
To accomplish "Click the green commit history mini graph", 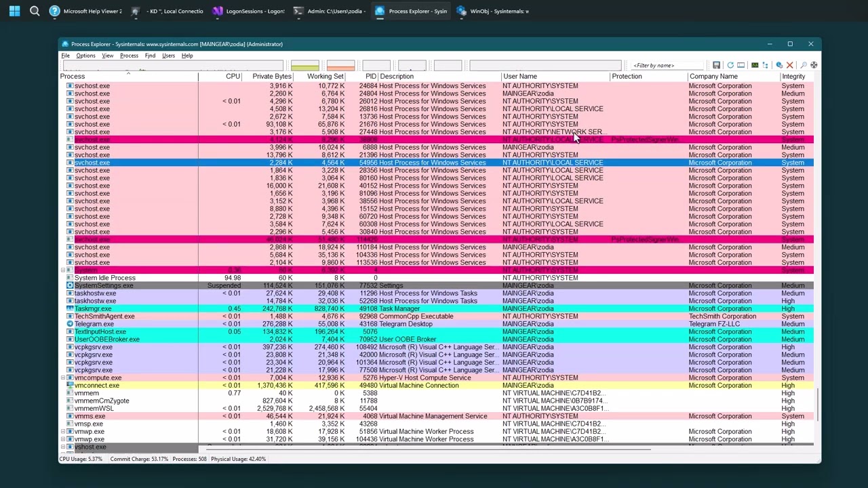I will 304,66.
